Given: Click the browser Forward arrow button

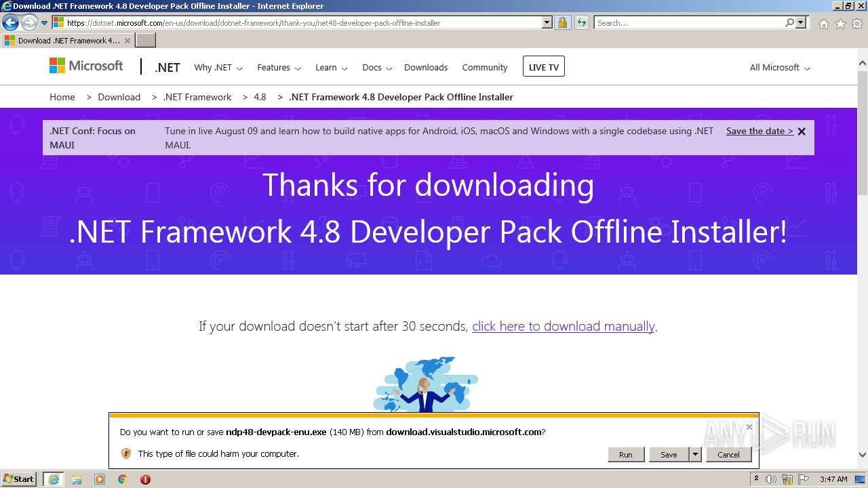Looking at the screenshot, I should (x=29, y=22).
